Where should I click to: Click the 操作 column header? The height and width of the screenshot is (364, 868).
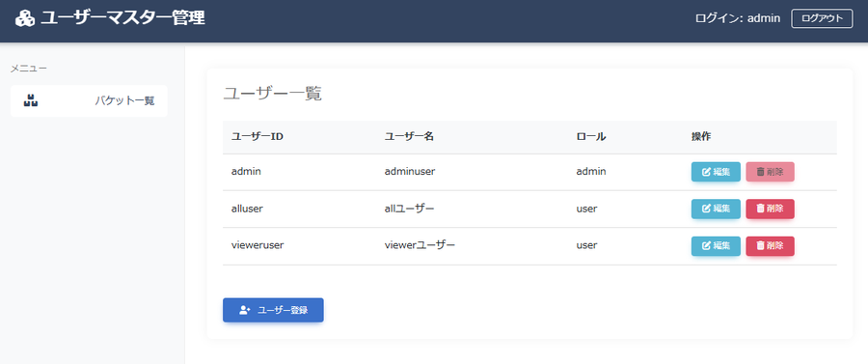pyautogui.click(x=701, y=137)
